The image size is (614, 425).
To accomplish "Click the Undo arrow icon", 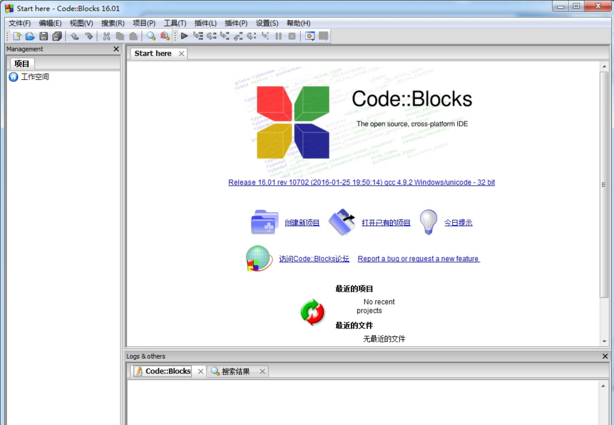I will (x=74, y=36).
